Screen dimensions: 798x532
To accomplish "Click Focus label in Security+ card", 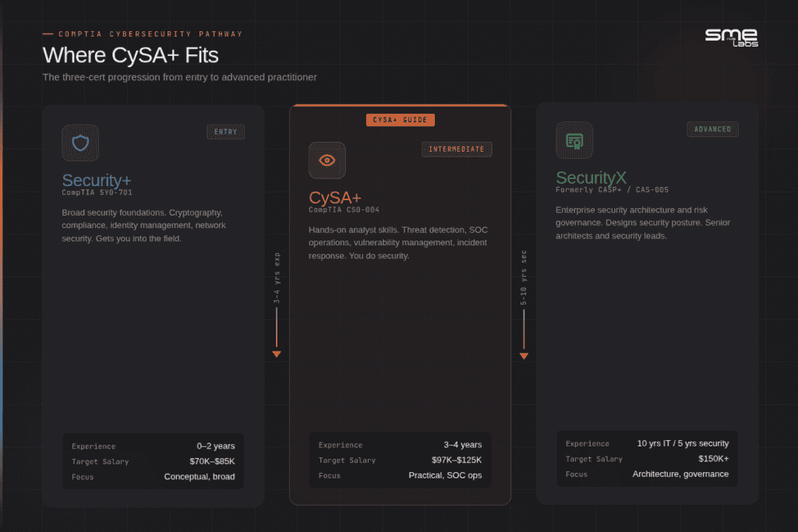I will [83, 477].
